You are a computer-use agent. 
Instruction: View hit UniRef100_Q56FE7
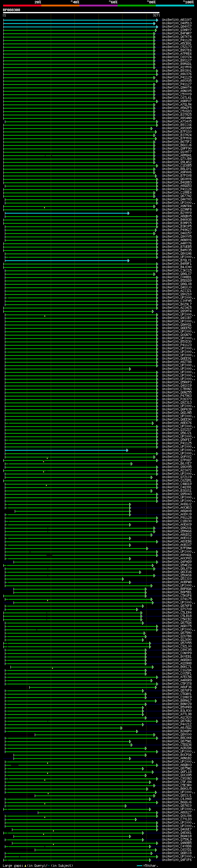(x=177, y=440)
